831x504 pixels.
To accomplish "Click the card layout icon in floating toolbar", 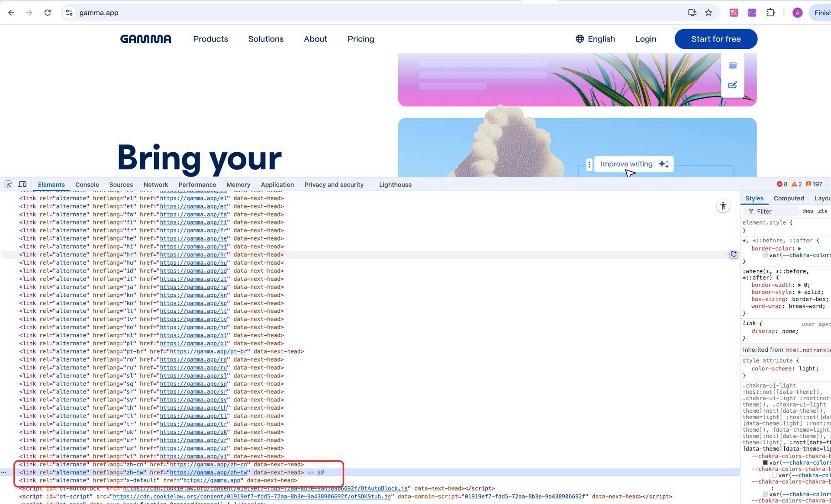I will 733,65.
